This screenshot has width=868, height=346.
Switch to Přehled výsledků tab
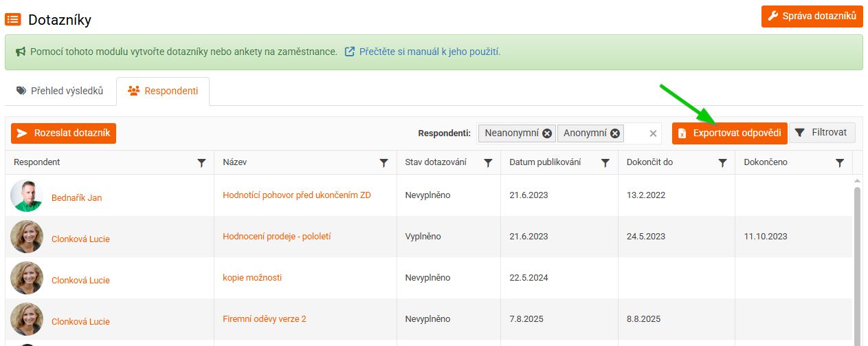(60, 91)
